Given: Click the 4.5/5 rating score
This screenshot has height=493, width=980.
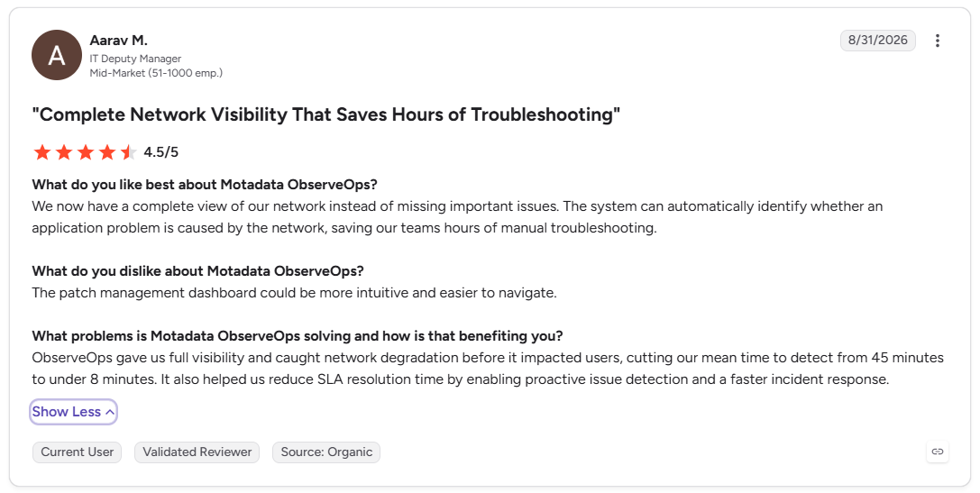Looking at the screenshot, I should [161, 151].
